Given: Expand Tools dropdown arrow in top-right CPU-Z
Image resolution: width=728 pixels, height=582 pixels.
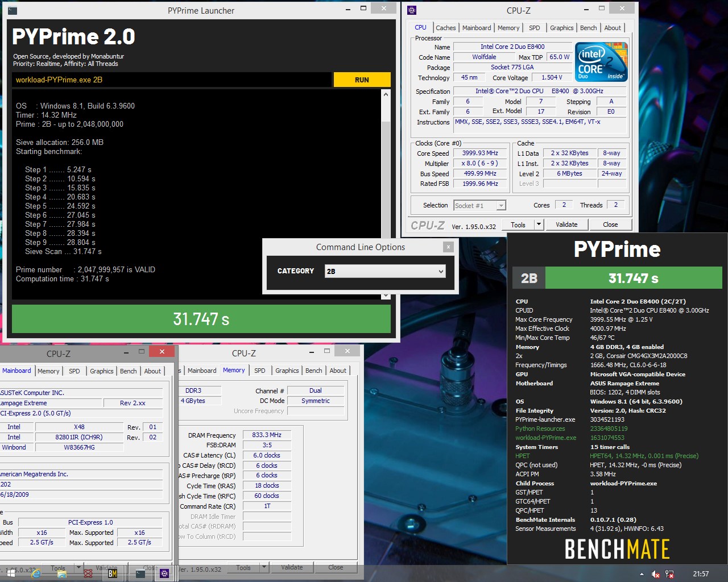Looking at the screenshot, I should [539, 225].
